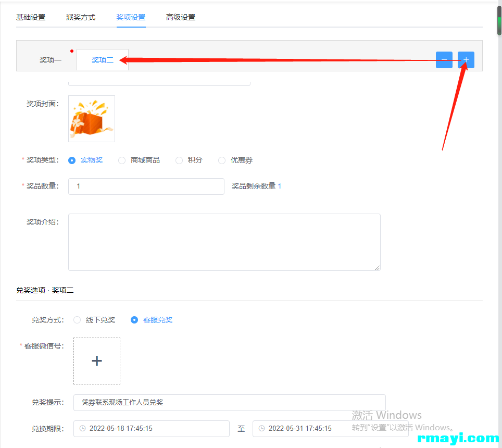This screenshot has width=502, height=448.
Task: Select the 实物奖 prize type
Action: [85, 160]
